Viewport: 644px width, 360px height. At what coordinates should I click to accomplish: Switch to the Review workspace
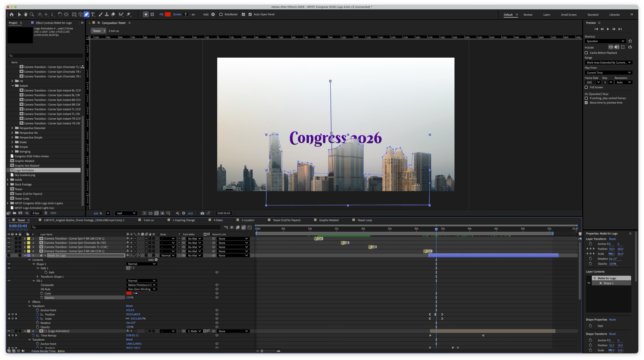click(528, 15)
